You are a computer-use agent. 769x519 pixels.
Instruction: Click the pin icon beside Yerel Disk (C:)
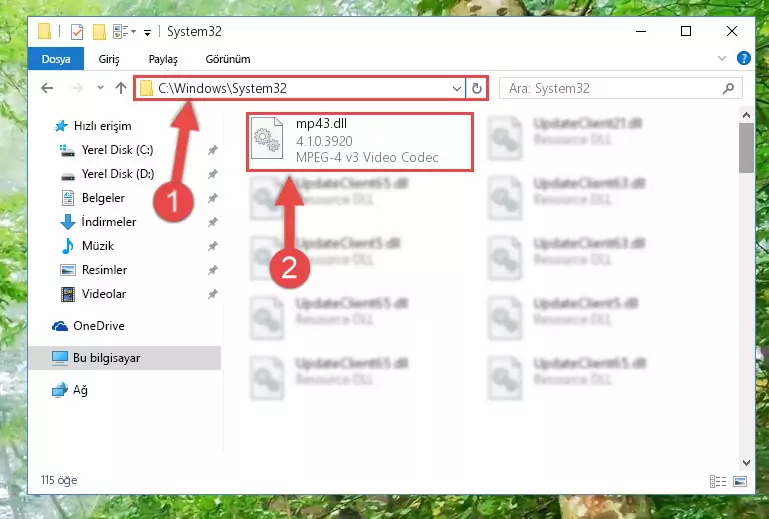tap(212, 150)
